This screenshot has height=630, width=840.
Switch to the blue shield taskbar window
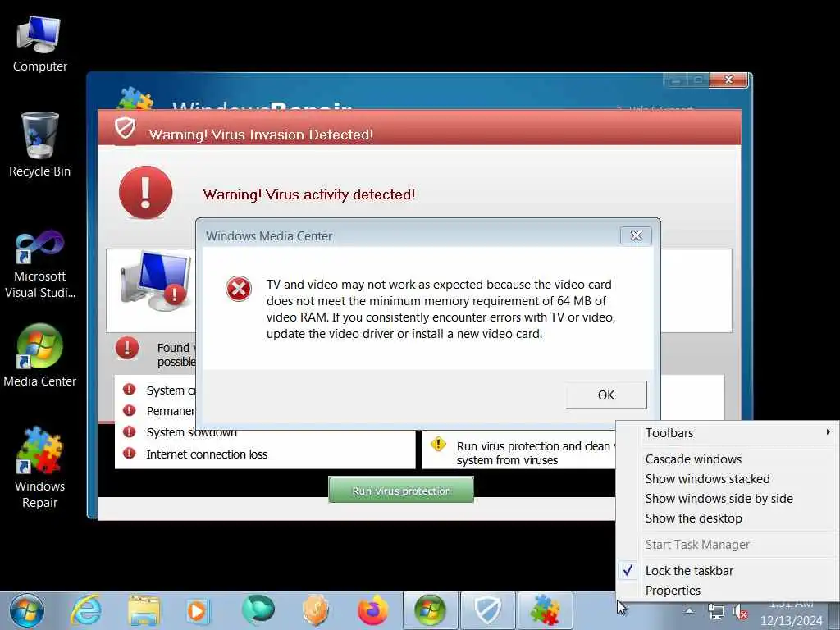pyautogui.click(x=488, y=610)
